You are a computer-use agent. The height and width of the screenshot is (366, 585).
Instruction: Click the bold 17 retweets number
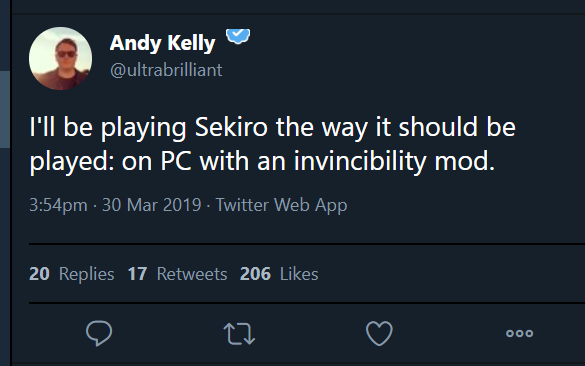pyautogui.click(x=137, y=274)
